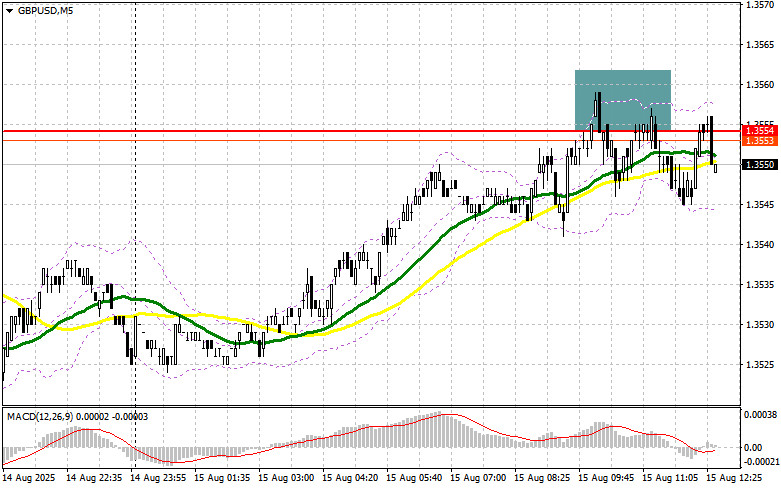Select the 1.3545 price scale value
This screenshot has height=489, width=781.
(760, 205)
